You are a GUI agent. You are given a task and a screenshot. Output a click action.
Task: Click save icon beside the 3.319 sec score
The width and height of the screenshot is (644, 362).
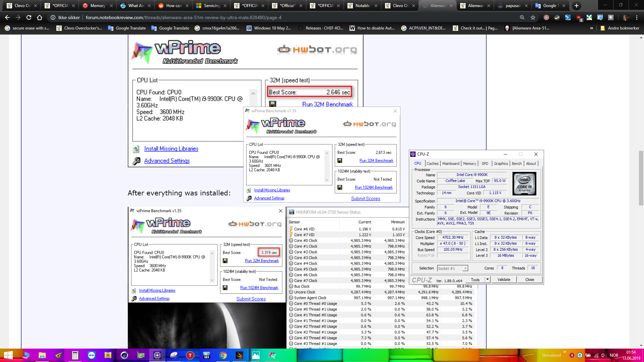(x=225, y=261)
